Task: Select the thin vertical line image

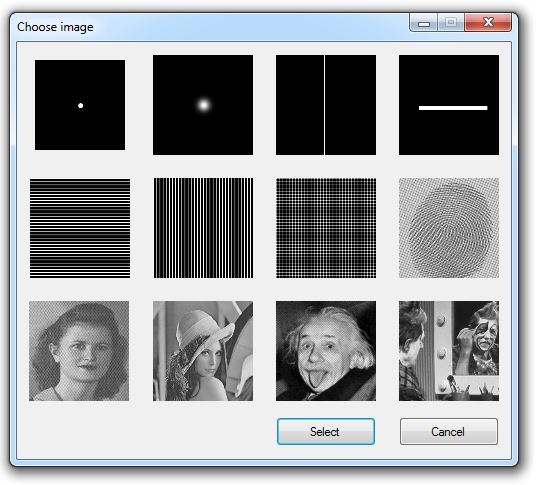Action: [x=326, y=105]
